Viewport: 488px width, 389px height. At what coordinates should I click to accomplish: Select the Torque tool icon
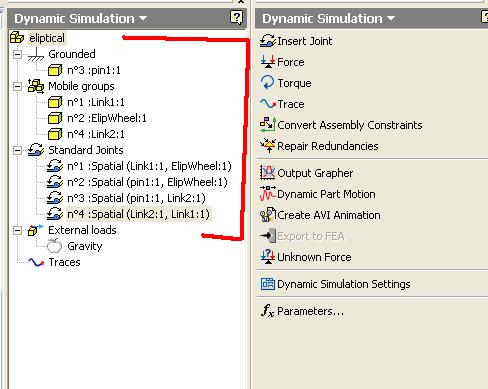click(x=267, y=83)
